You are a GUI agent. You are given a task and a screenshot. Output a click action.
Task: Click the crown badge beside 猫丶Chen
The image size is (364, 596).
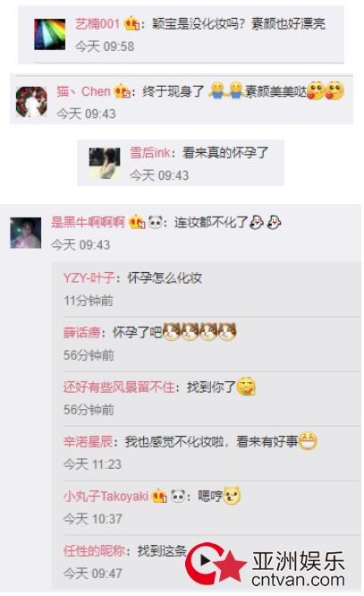tap(123, 91)
